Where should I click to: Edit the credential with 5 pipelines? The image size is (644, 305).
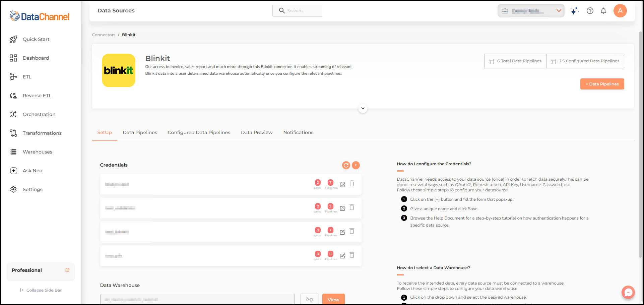(x=342, y=256)
